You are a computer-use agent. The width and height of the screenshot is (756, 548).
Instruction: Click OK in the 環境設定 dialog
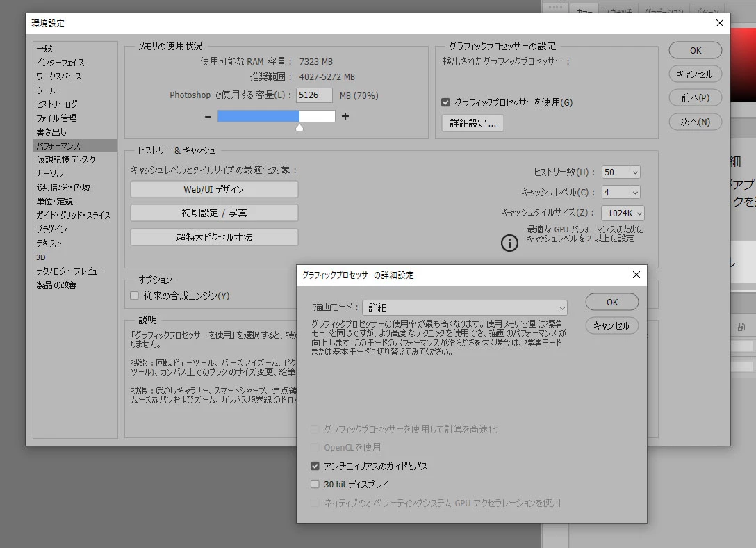[696, 51]
